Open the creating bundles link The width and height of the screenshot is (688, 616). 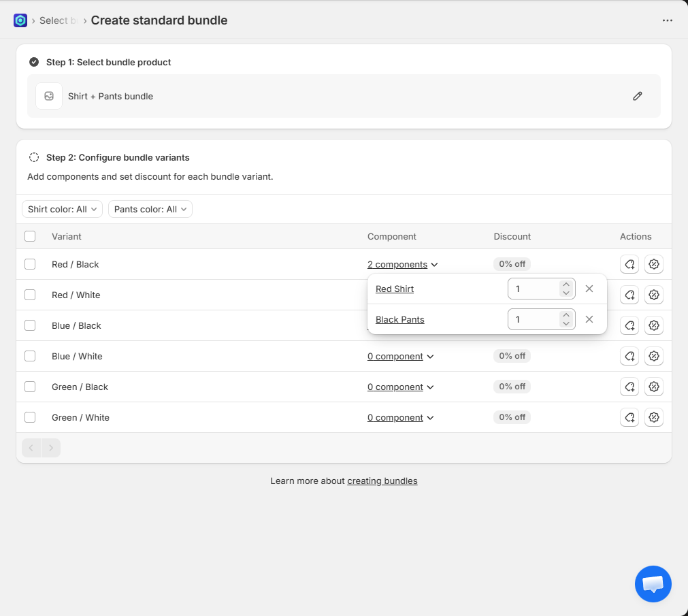[382, 481]
